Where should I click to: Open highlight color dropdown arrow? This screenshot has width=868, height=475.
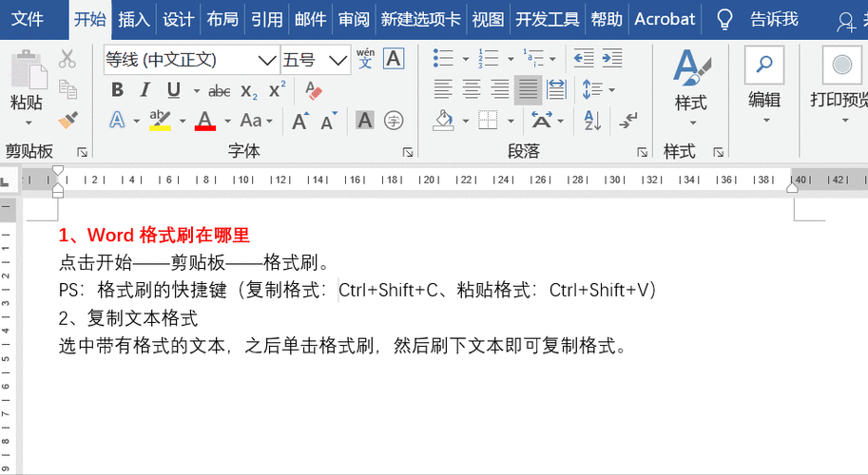coord(183,121)
